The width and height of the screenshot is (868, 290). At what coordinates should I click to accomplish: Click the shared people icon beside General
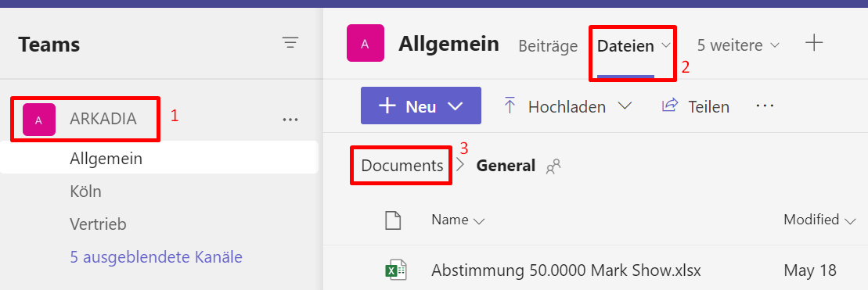(553, 166)
